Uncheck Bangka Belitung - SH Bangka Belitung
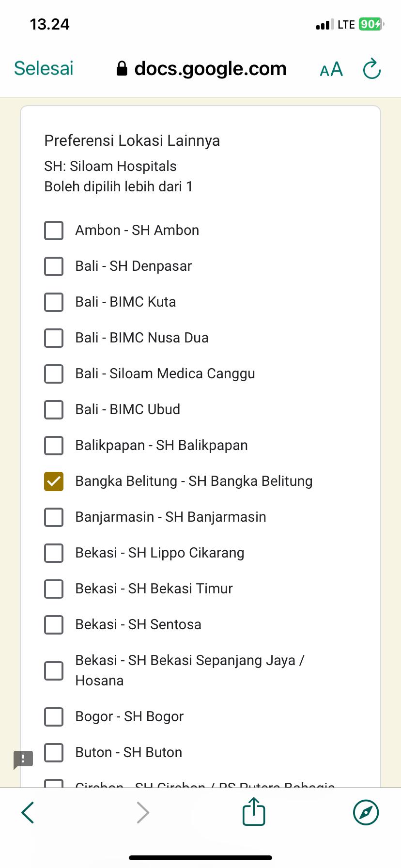Image resolution: width=401 pixels, height=868 pixels. point(54,481)
